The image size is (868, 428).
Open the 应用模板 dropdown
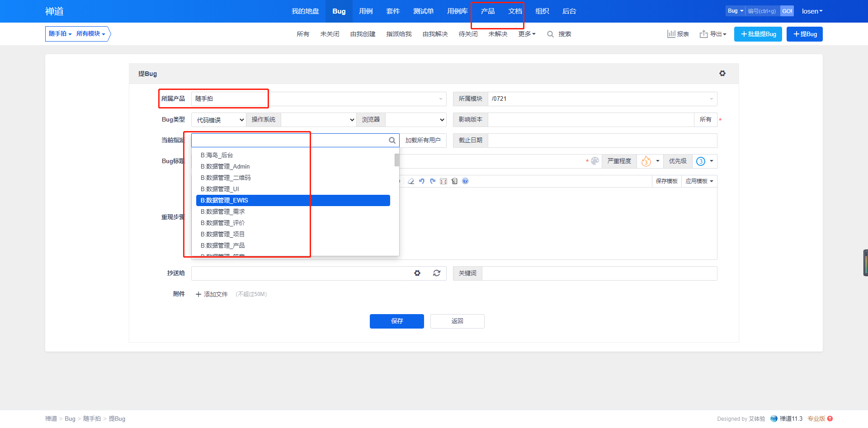(699, 181)
